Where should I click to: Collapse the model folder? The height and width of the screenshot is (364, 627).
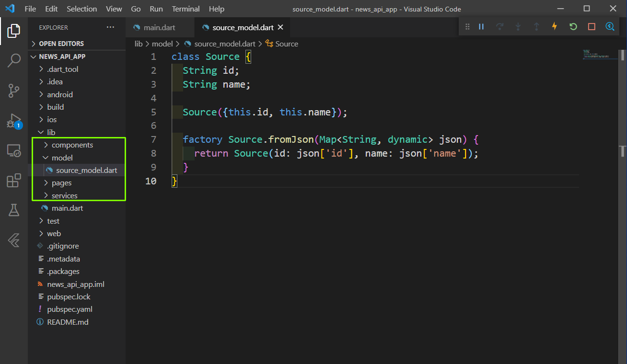click(x=77, y=158)
